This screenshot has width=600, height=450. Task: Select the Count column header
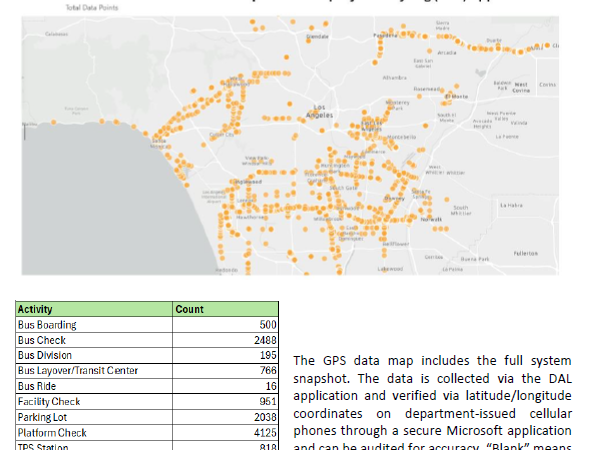190,310
